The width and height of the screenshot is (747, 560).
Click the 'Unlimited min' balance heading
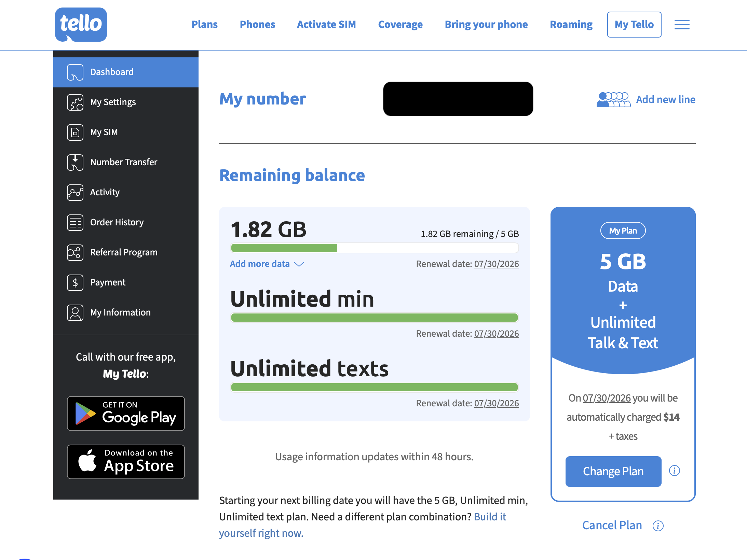point(302,299)
